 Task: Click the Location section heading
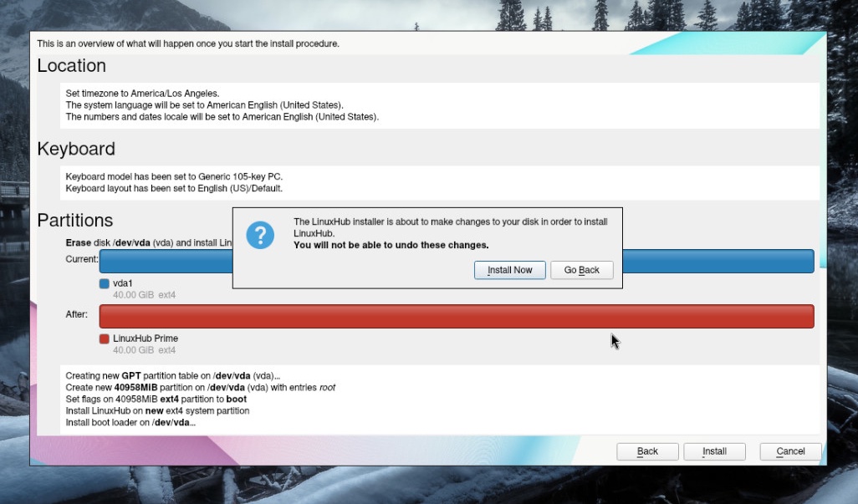point(72,66)
